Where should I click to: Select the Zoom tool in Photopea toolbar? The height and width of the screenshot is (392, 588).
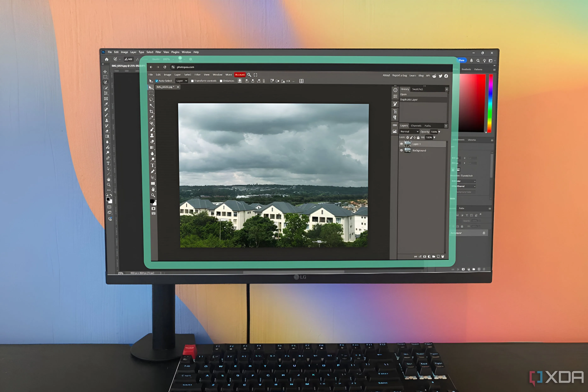(x=153, y=195)
